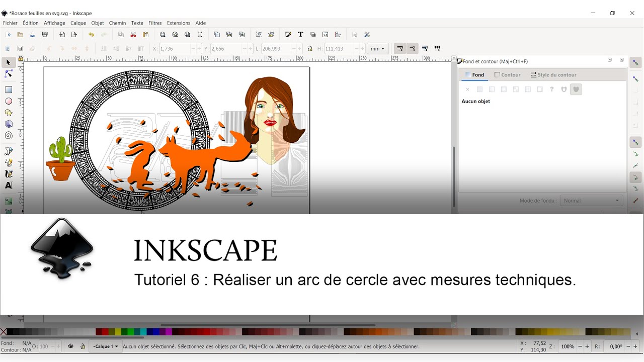Click the Undo arrow icon
Image resolution: width=644 pixels, height=362 pixels.
[91, 35]
